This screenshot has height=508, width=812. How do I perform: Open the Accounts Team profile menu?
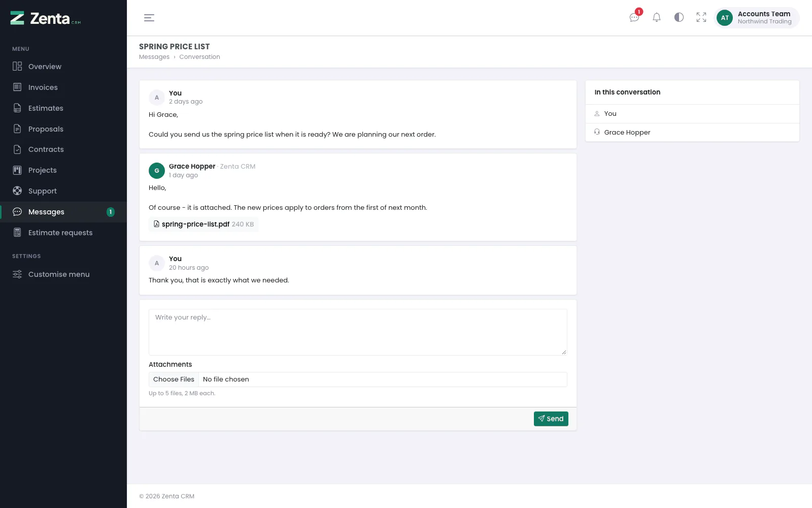[x=757, y=18]
